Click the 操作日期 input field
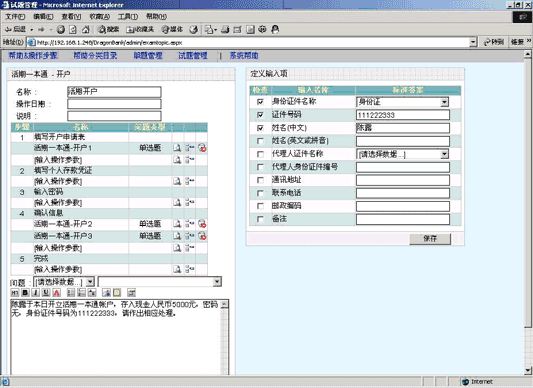The width and height of the screenshot is (533, 388). (114, 104)
